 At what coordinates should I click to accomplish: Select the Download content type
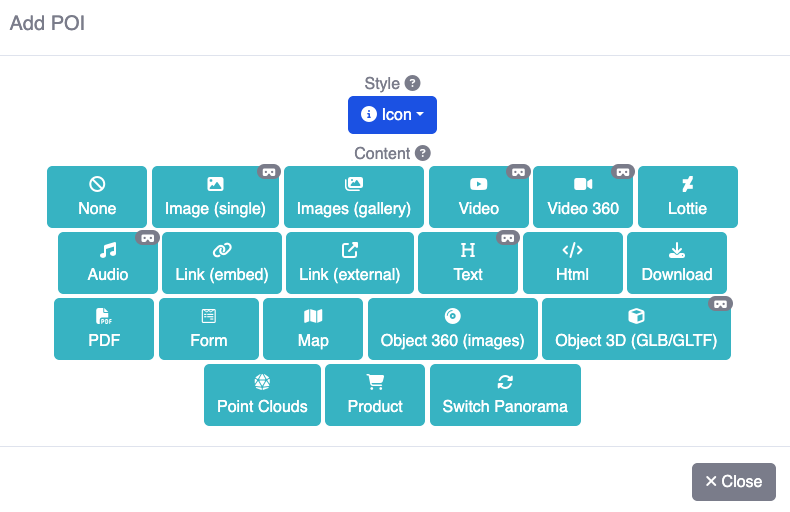coord(676,263)
